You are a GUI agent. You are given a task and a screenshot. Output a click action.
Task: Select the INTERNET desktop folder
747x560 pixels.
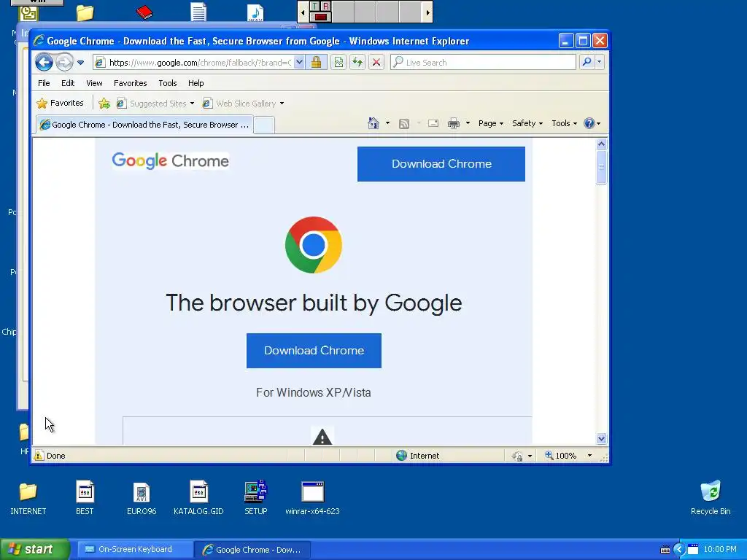[x=28, y=499]
